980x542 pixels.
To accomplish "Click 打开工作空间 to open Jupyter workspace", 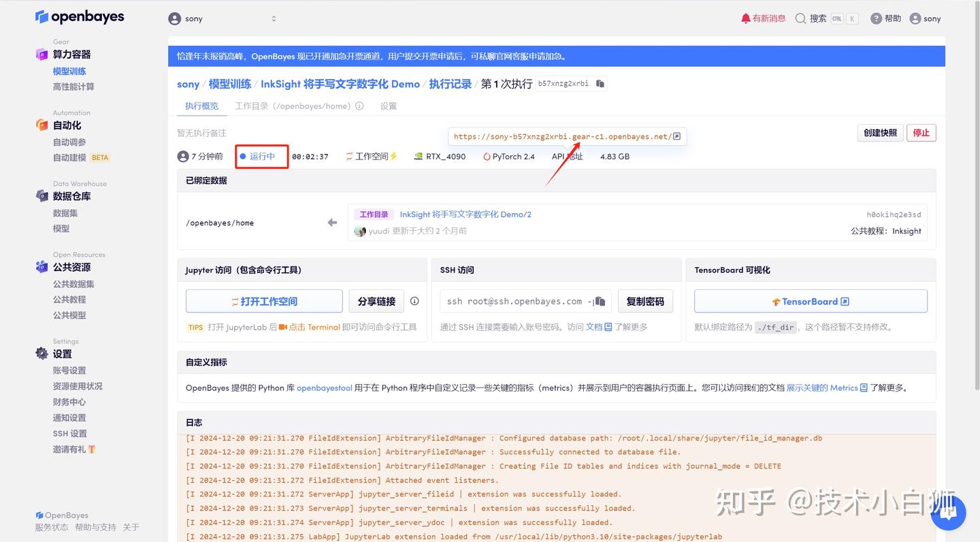I will point(264,301).
